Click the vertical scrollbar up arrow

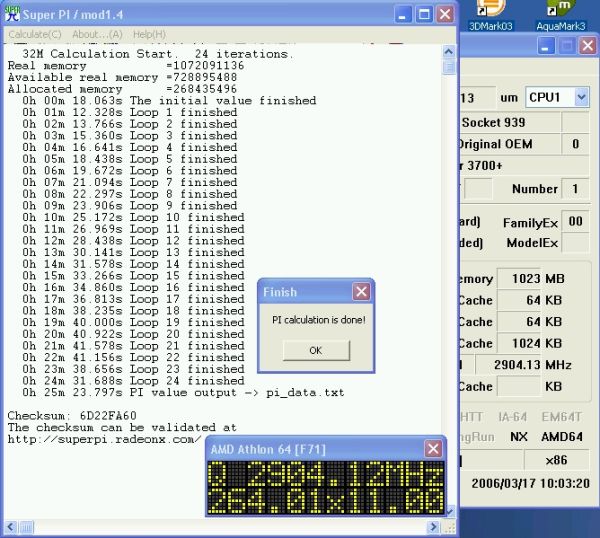point(449,51)
